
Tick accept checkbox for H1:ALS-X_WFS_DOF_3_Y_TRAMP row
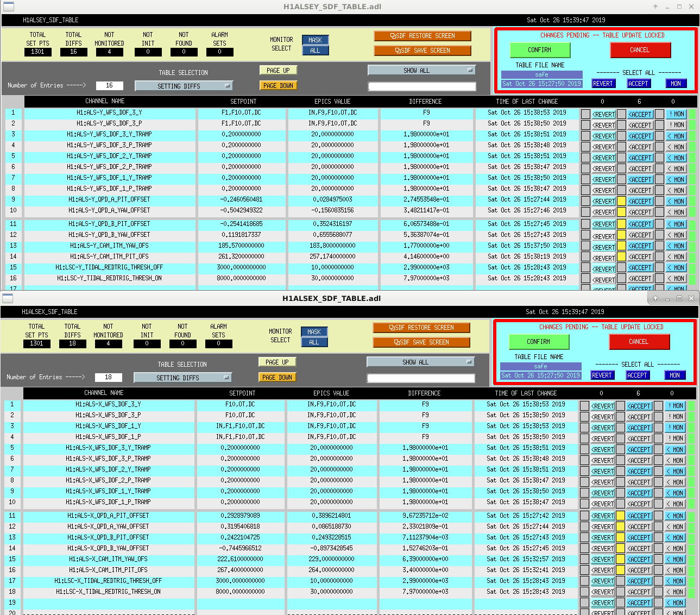[x=621, y=449]
